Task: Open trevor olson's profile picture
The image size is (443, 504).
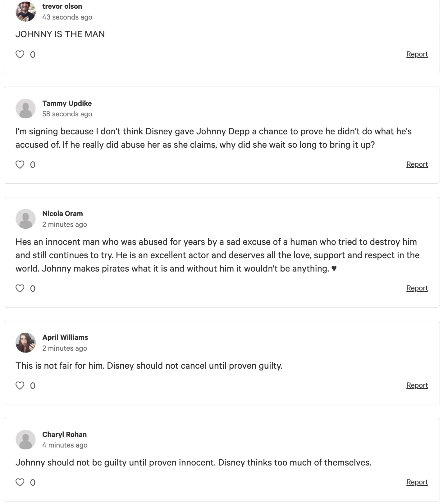Action: click(25, 11)
